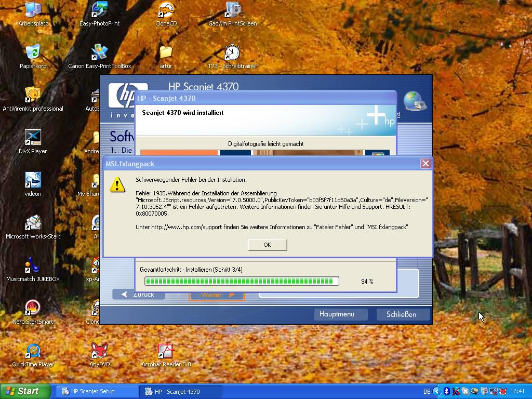532x399 pixels.
Task: Select the AntiVirenKit professional icon
Action: pyautogui.click(x=33, y=99)
